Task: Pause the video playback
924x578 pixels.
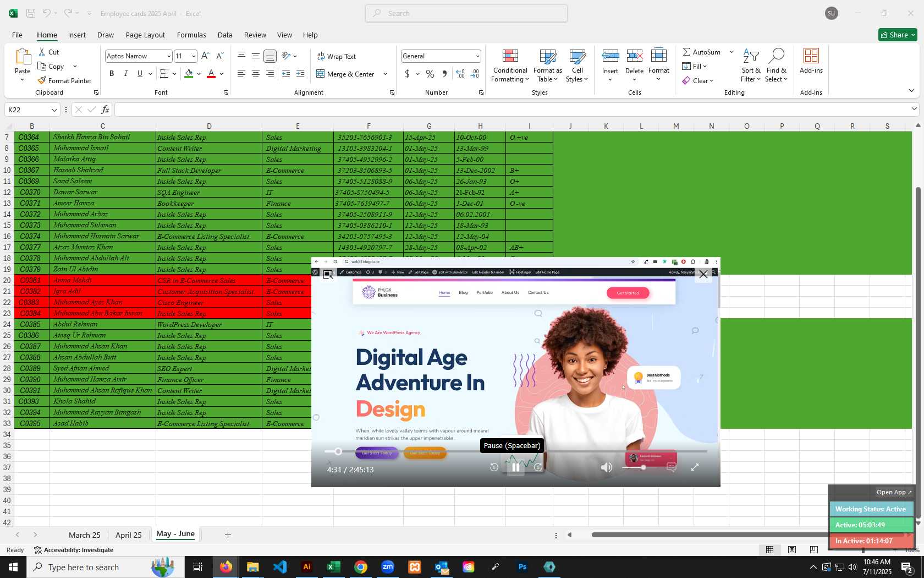Action: [x=516, y=467]
